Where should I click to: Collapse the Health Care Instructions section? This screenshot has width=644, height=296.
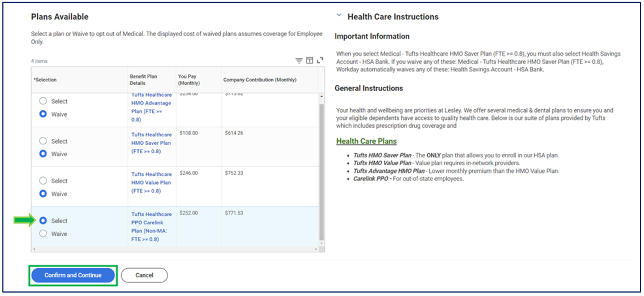coord(339,15)
